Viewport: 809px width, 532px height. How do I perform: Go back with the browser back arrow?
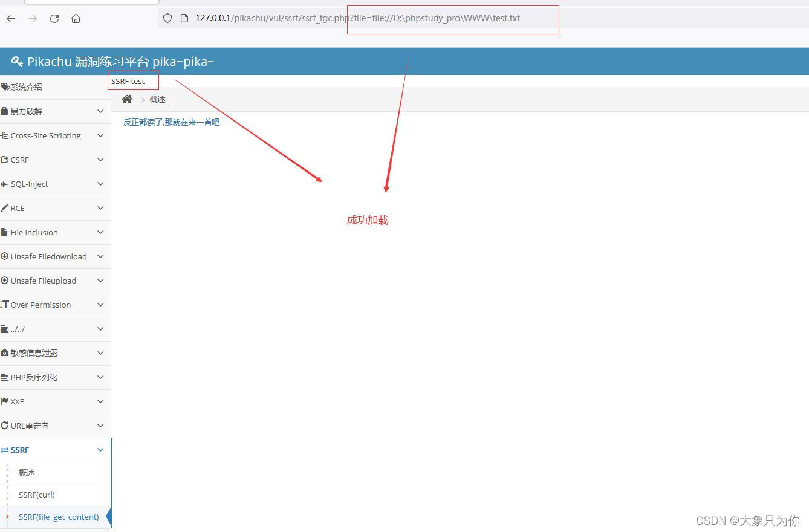(11, 18)
